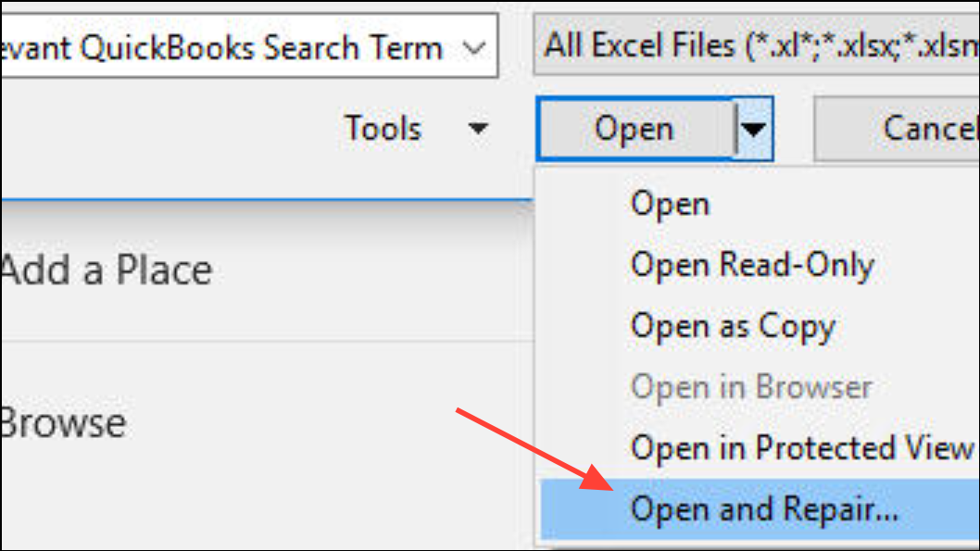The image size is (980, 551).
Task: Expand the file name combo box chevron
Action: [474, 48]
